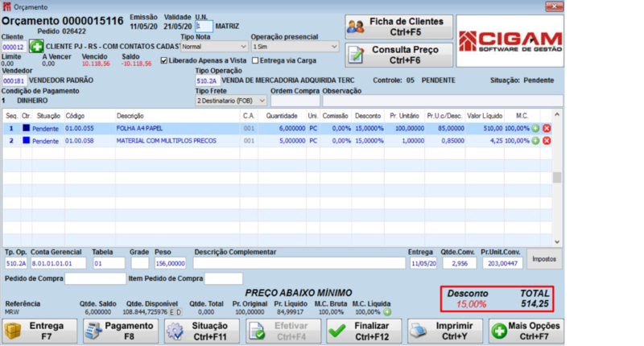Click the Cliente code field 000012
This screenshot has width=644, height=346.
point(14,47)
